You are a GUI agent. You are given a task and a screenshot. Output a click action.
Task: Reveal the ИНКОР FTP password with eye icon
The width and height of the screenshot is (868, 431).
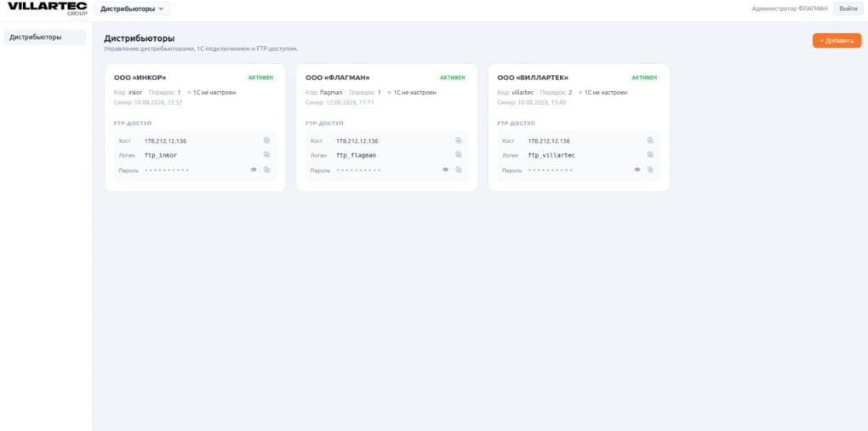pos(254,170)
